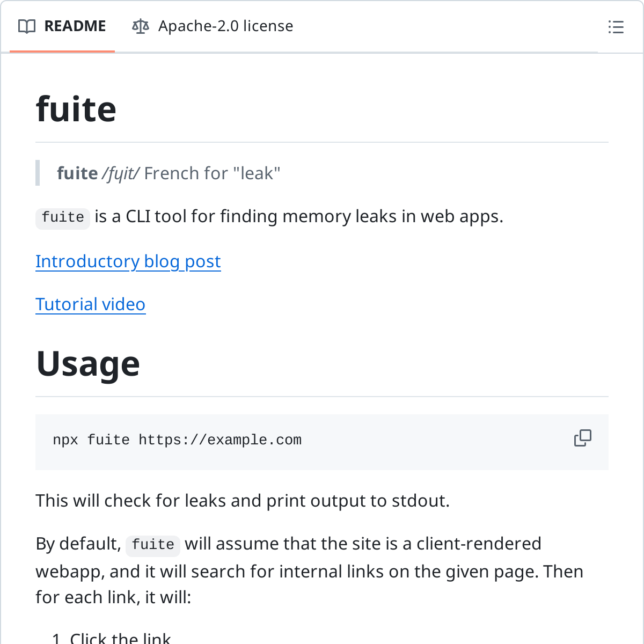The height and width of the screenshot is (644, 644).
Task: Follow the Tutorial video link
Action: [90, 304]
